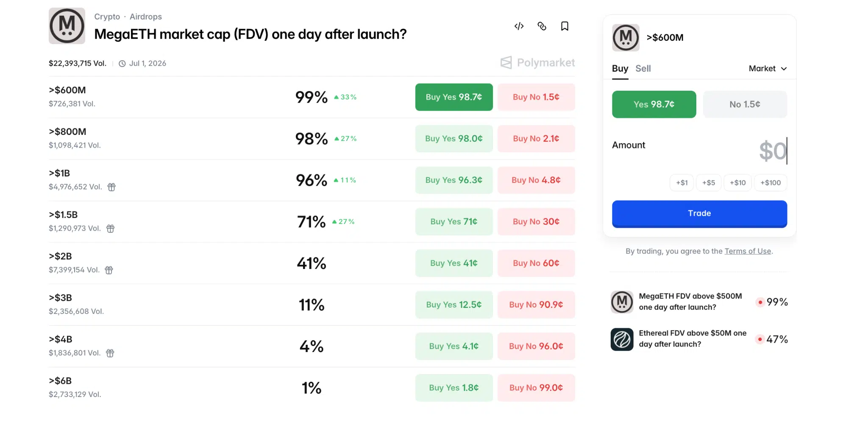Open the Ethereal FDV related market icon
Image resolution: width=868 pixels, height=425 pixels.
tap(622, 339)
